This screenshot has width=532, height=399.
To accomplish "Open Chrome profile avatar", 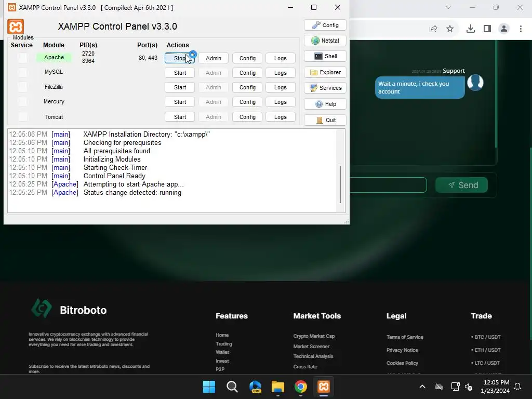I will [504, 29].
